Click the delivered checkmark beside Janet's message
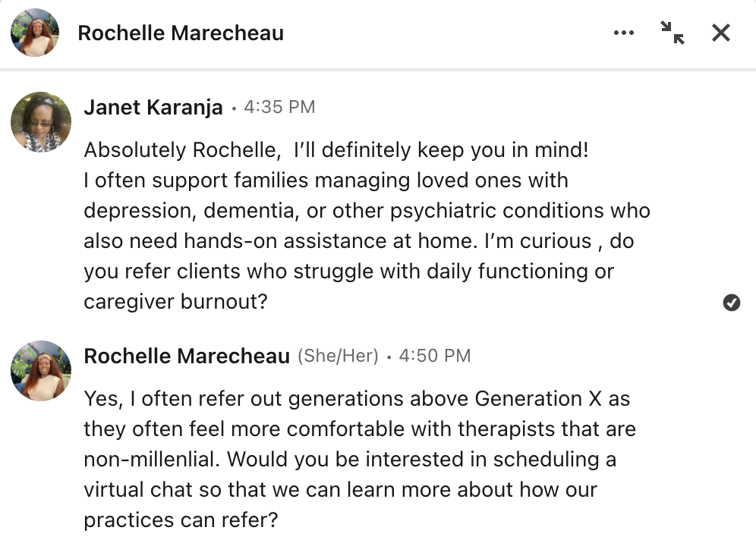This screenshot has height=543, width=756. (x=732, y=303)
